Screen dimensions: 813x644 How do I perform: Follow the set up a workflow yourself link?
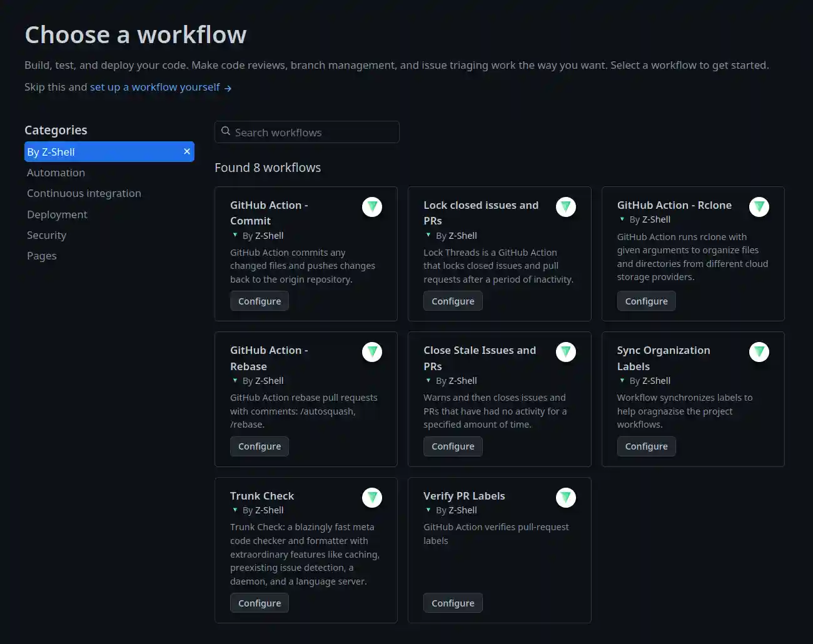154,87
